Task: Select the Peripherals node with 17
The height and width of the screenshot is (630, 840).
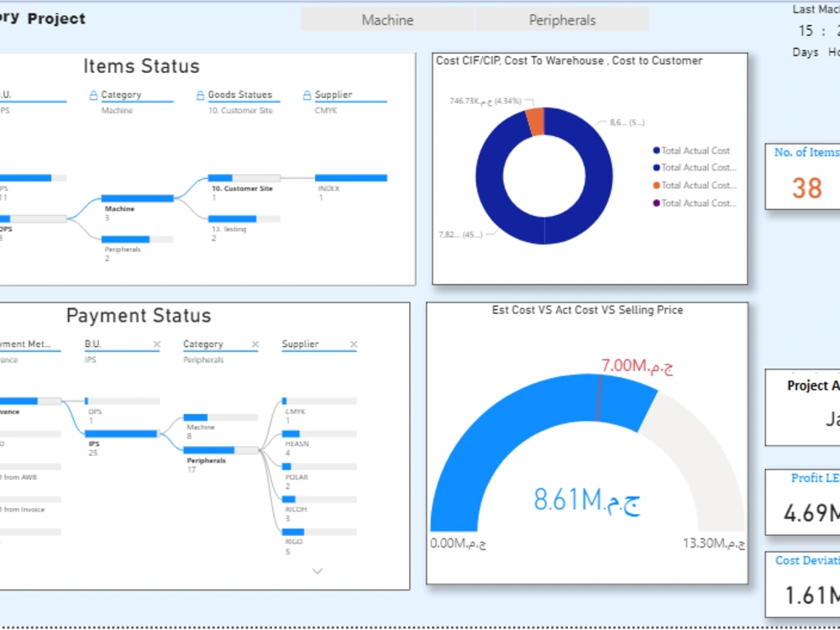Action: tap(221, 450)
